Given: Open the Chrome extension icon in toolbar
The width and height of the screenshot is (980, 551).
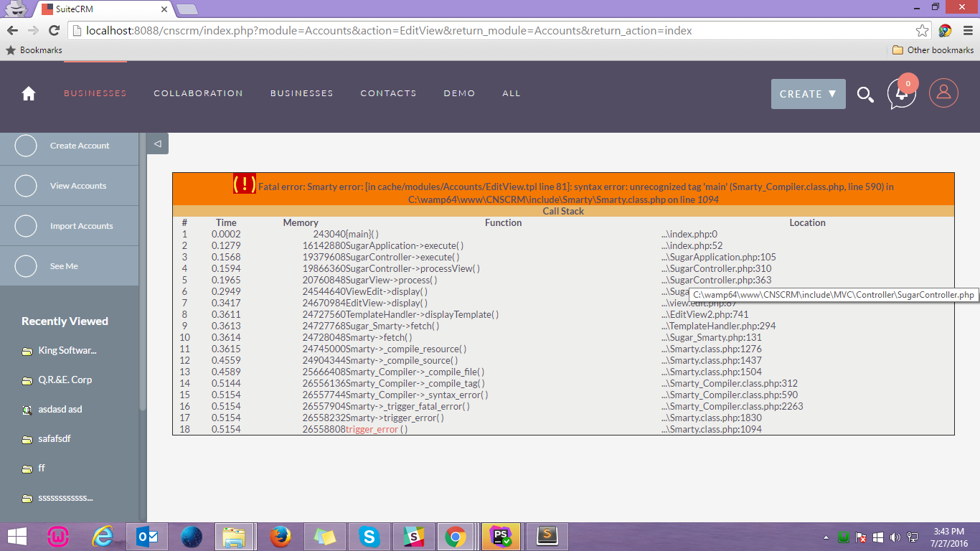Looking at the screenshot, I should 945,30.
